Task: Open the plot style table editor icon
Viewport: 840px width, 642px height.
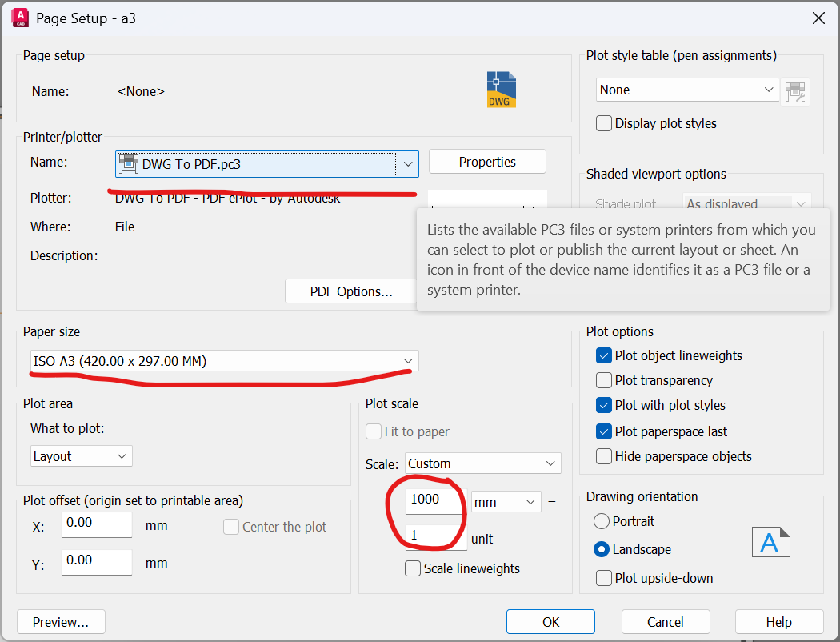Action: 795,91
